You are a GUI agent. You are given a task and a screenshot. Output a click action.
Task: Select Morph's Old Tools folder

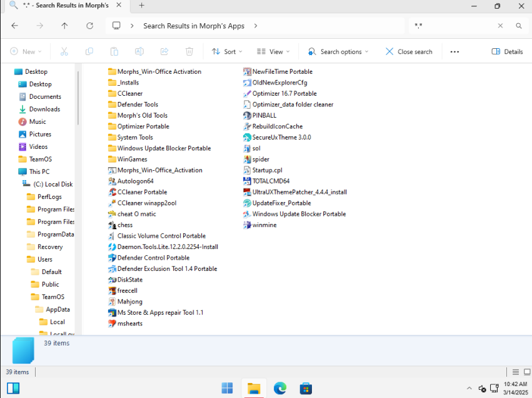coord(138,116)
